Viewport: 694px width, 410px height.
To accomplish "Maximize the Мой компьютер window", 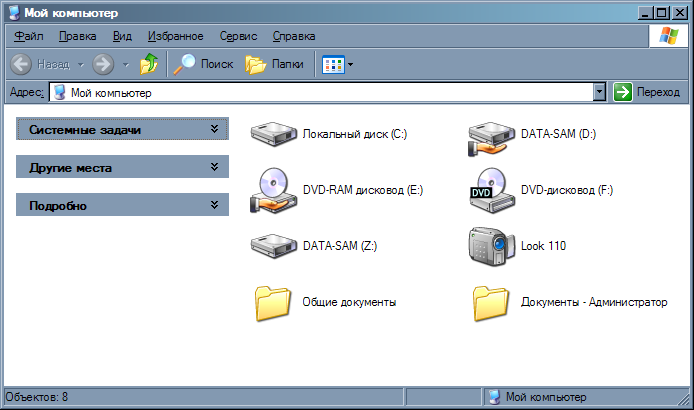I will coord(661,13).
